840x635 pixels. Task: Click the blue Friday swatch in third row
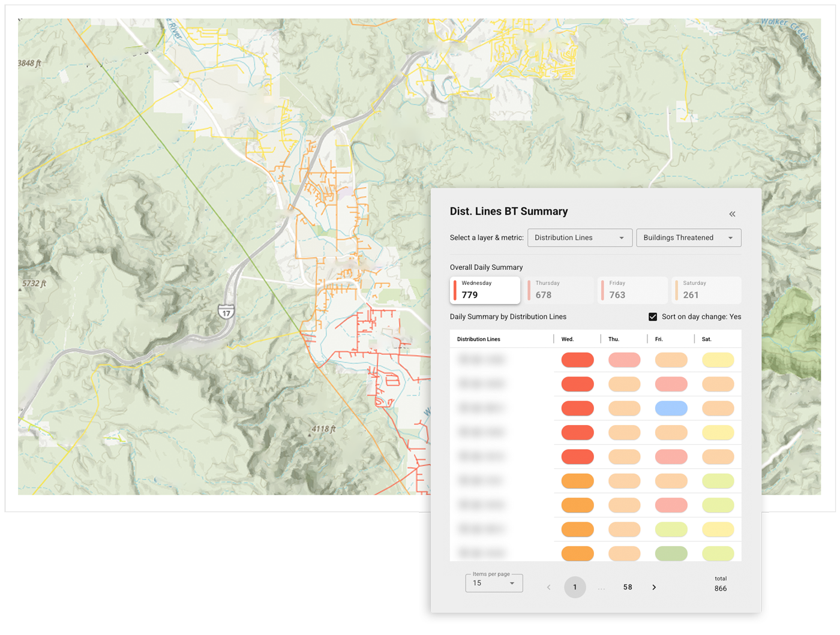tap(671, 408)
